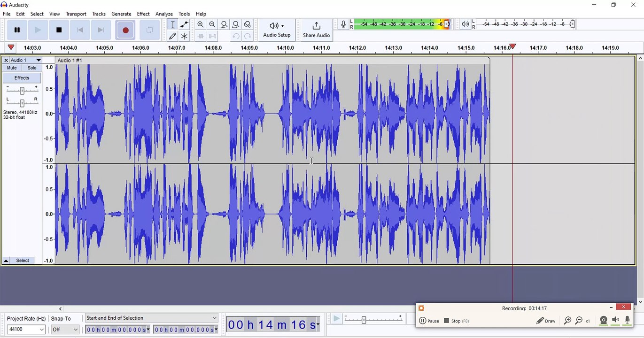Click the Zoom Out magnifier
Image resolution: width=644 pixels, height=338 pixels.
point(212,25)
